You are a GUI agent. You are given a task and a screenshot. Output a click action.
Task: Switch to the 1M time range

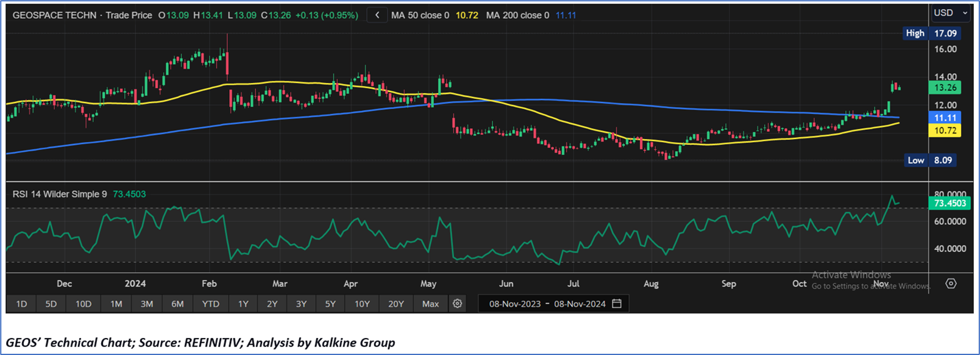tap(116, 304)
